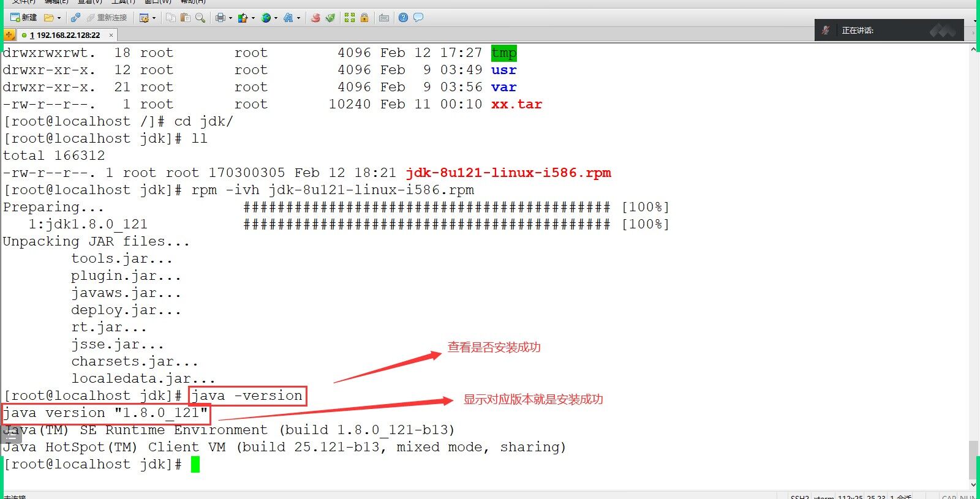The width and height of the screenshot is (980, 499).
Task: Select the 192.168.22.128:22 session tab
Action: [x=67, y=35]
